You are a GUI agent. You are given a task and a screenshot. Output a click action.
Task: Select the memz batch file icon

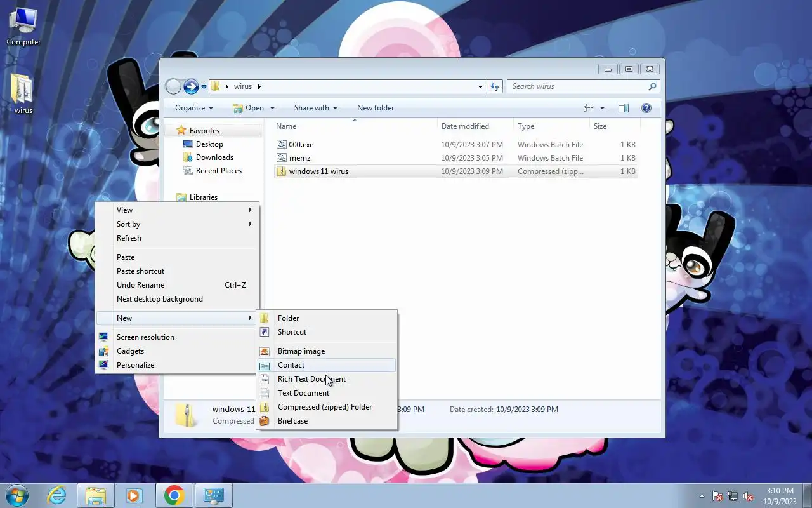(x=282, y=158)
